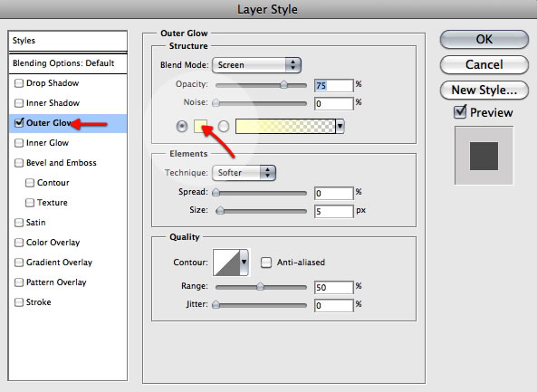The image size is (537, 392).
Task: Click the glow gradient preview bar
Action: [x=285, y=127]
